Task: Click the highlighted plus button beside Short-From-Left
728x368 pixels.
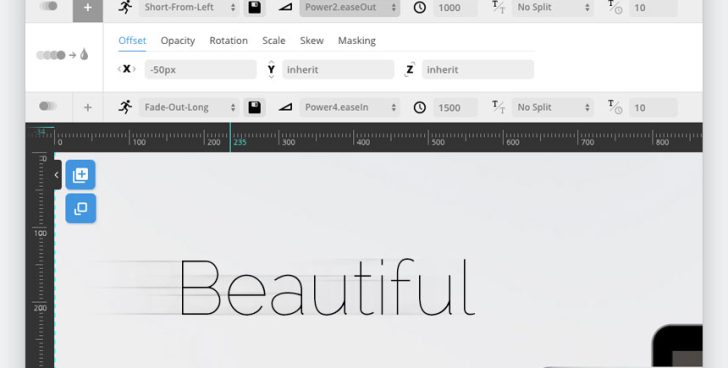Action: tap(88, 8)
